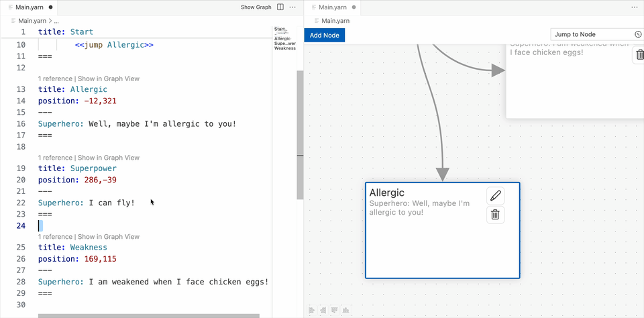Click the align-left icon in the graph view

coord(312,310)
